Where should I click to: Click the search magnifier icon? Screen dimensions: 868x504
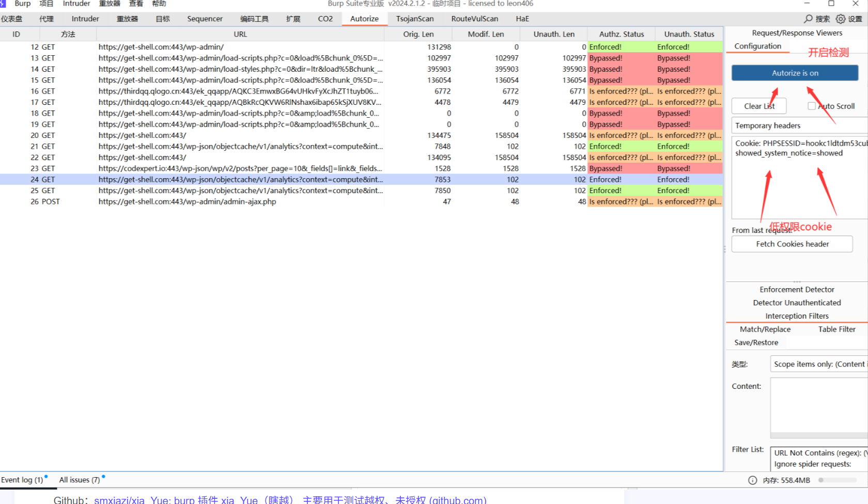(x=809, y=19)
